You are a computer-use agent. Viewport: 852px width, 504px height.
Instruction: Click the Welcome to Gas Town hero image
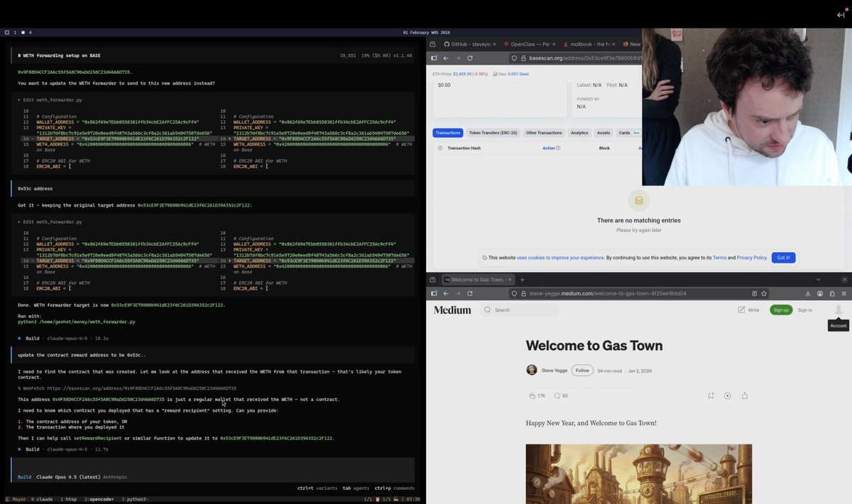(x=639, y=474)
